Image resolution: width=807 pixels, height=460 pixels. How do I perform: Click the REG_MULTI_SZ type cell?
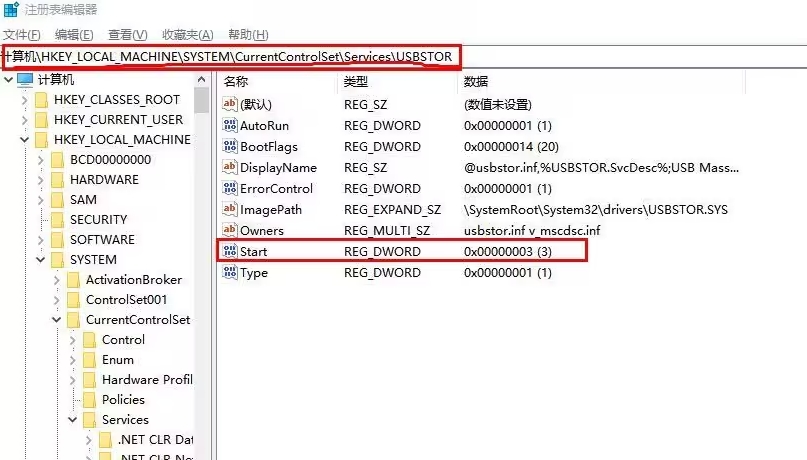tap(387, 231)
